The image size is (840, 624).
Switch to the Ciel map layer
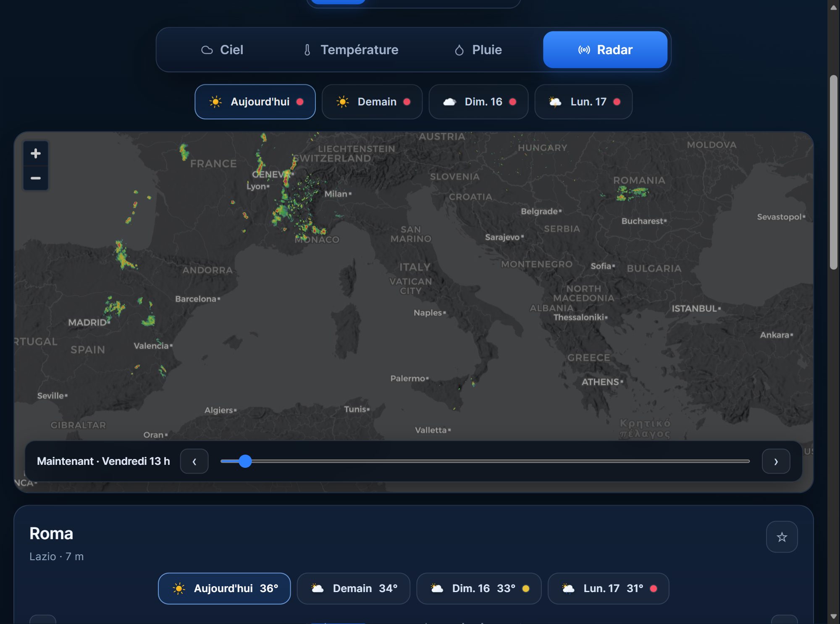click(x=222, y=50)
